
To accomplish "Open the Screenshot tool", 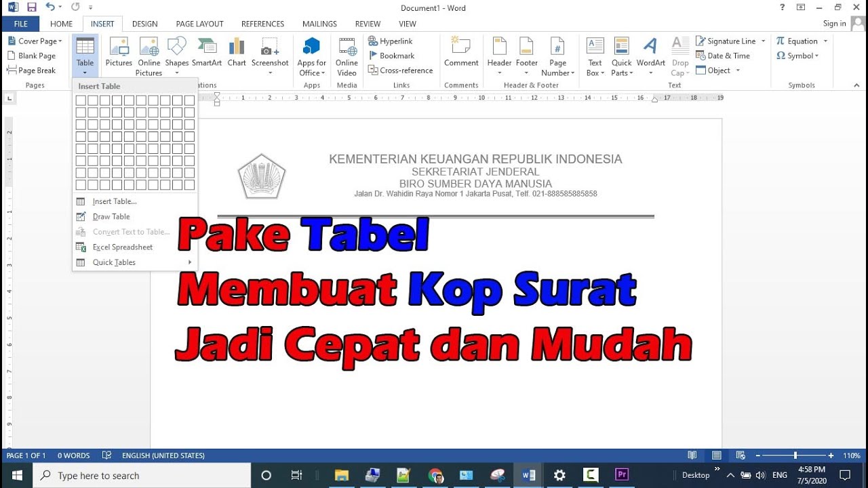I will (x=270, y=57).
